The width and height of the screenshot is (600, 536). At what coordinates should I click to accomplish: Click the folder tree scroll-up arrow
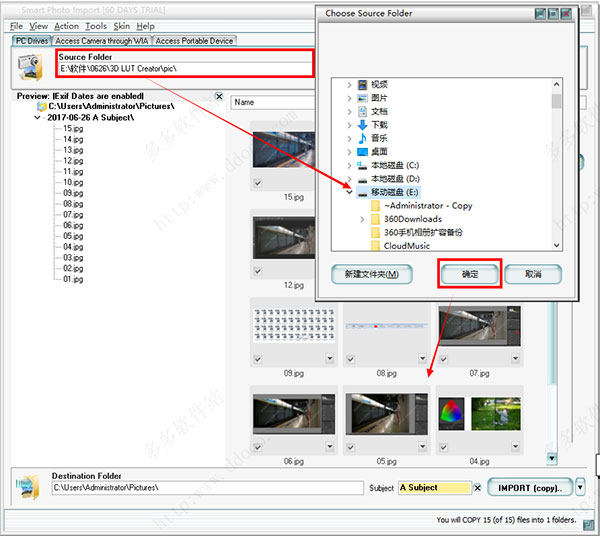(557, 84)
